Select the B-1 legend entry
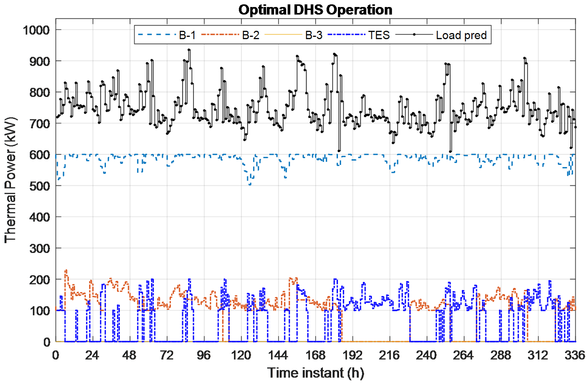Image resolution: width=588 pixels, height=384 pixels. [x=167, y=35]
